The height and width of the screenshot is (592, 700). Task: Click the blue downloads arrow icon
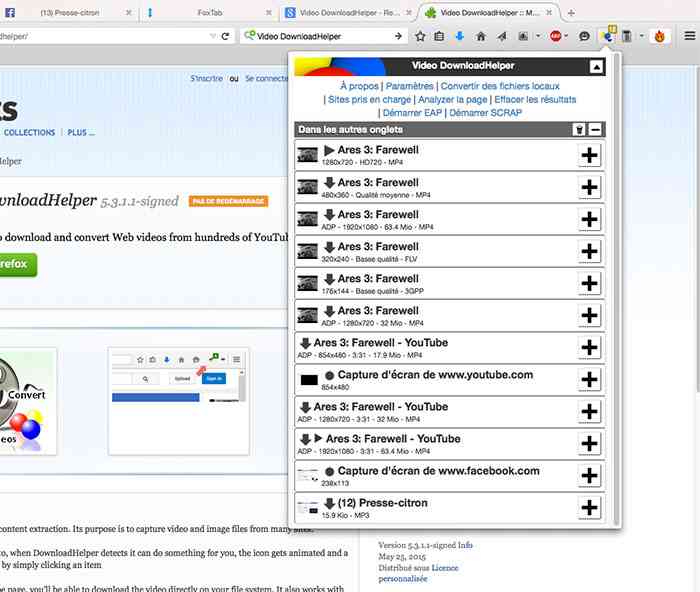point(459,36)
